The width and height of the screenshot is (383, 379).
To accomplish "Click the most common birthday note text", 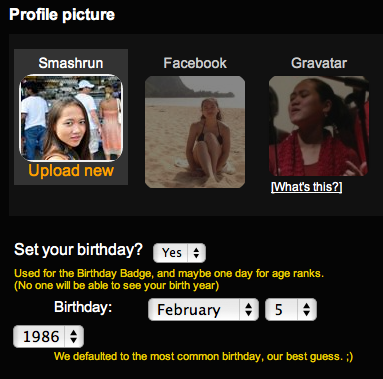I will [203, 356].
